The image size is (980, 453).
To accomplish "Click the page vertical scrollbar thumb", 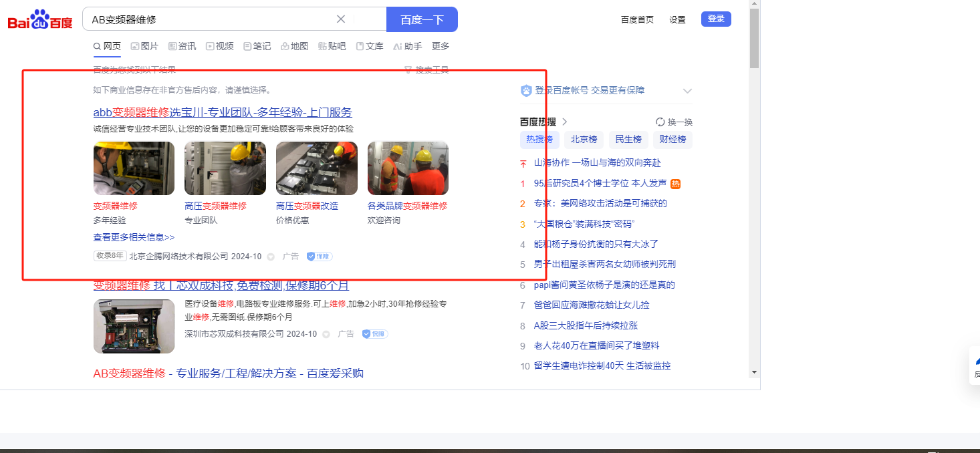I will 754,39.
